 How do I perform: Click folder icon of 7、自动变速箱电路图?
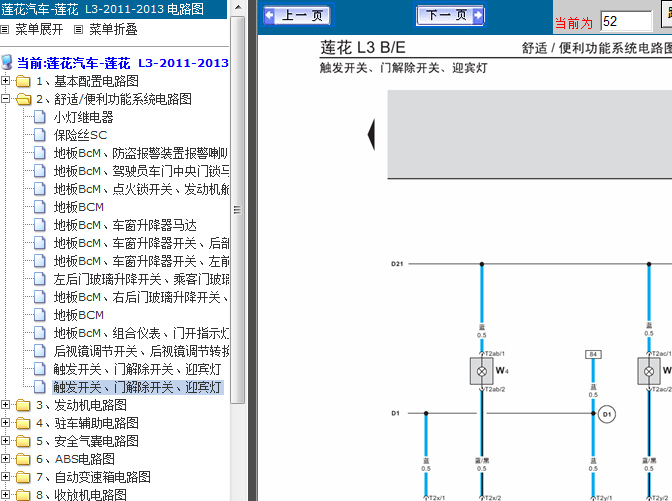(x=23, y=477)
